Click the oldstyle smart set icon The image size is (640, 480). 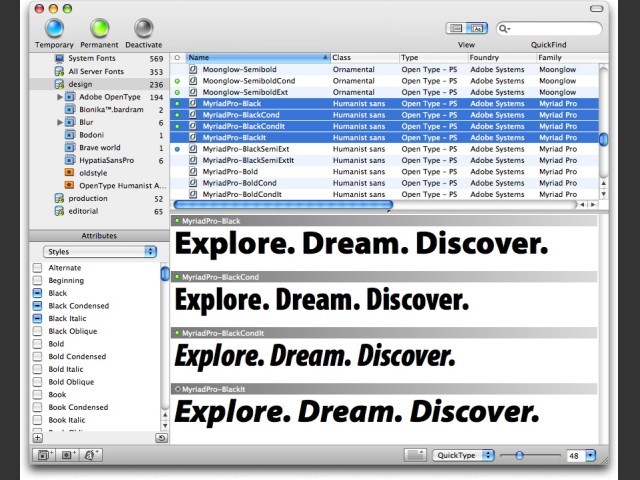coord(70,173)
